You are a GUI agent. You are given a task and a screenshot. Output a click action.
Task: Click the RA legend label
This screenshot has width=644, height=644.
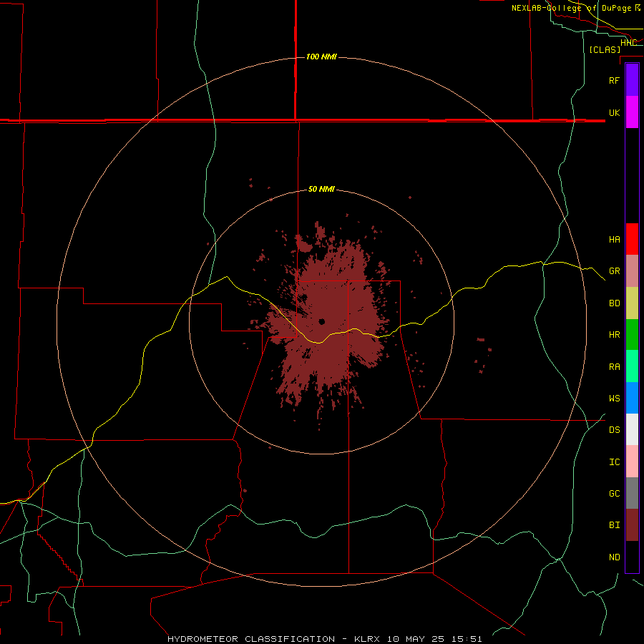click(x=614, y=367)
